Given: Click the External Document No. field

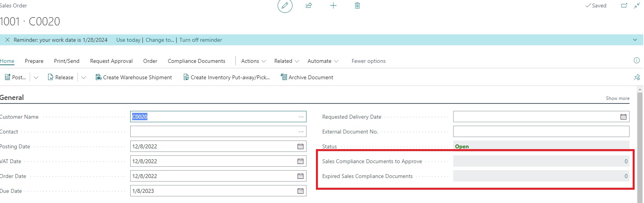Looking at the screenshot, I should point(541,132).
